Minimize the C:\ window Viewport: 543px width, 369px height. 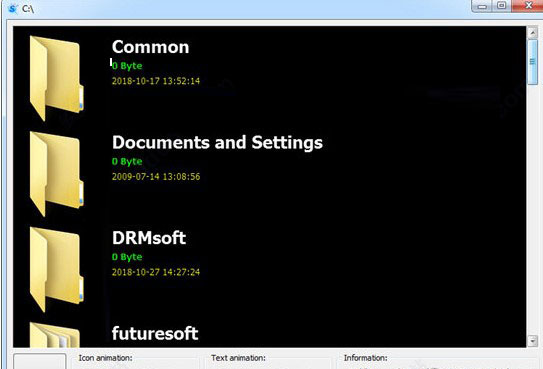coord(482,6)
